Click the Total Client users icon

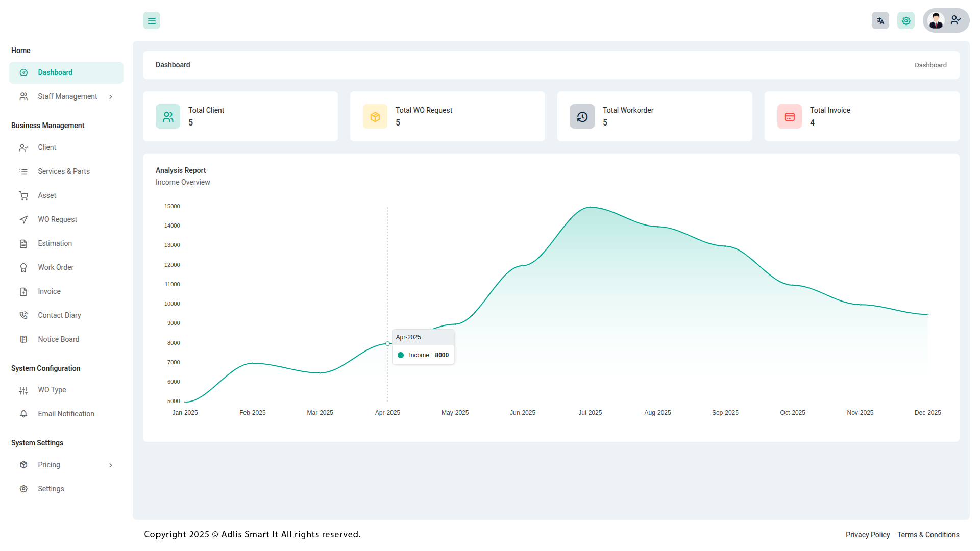coord(168,117)
